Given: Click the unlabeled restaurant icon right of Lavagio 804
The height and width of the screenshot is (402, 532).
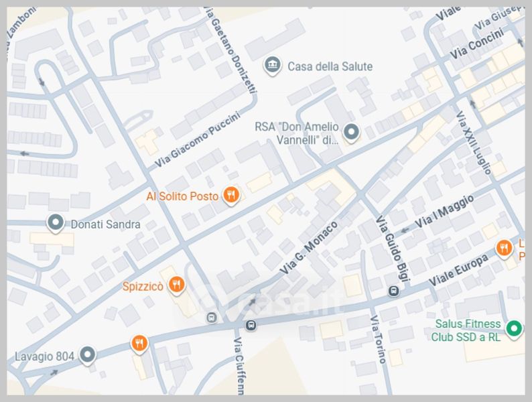Looking at the screenshot, I should pyautogui.click(x=139, y=343).
